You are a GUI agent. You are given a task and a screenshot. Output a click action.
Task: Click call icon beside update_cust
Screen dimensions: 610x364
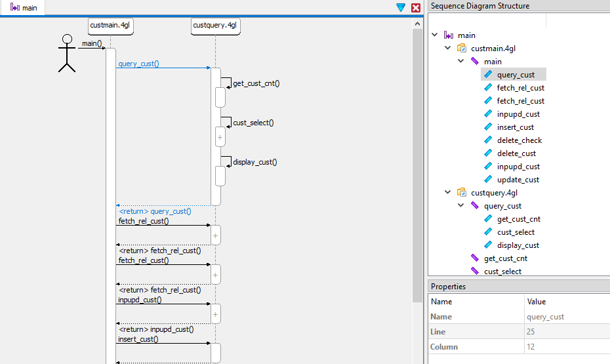tap(488, 179)
